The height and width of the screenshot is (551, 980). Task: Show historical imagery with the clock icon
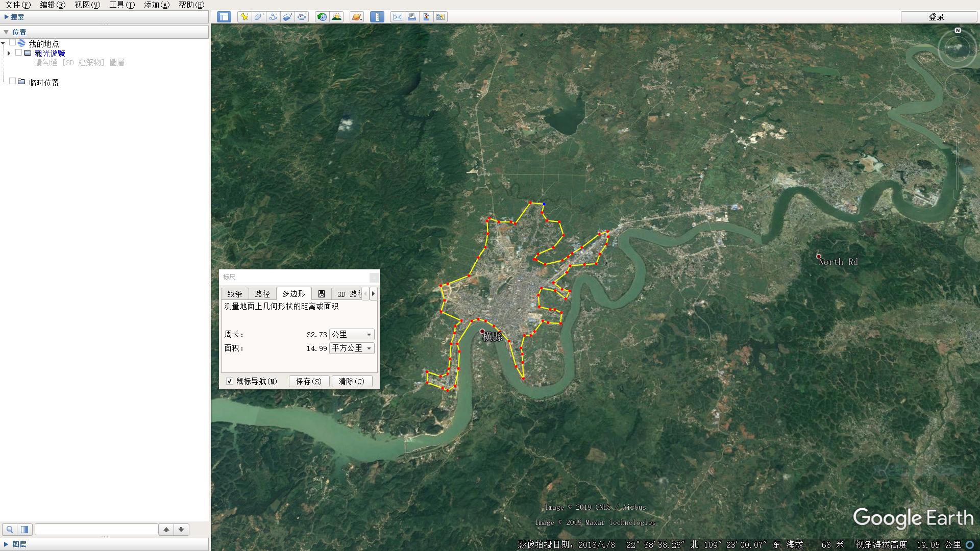point(322,17)
